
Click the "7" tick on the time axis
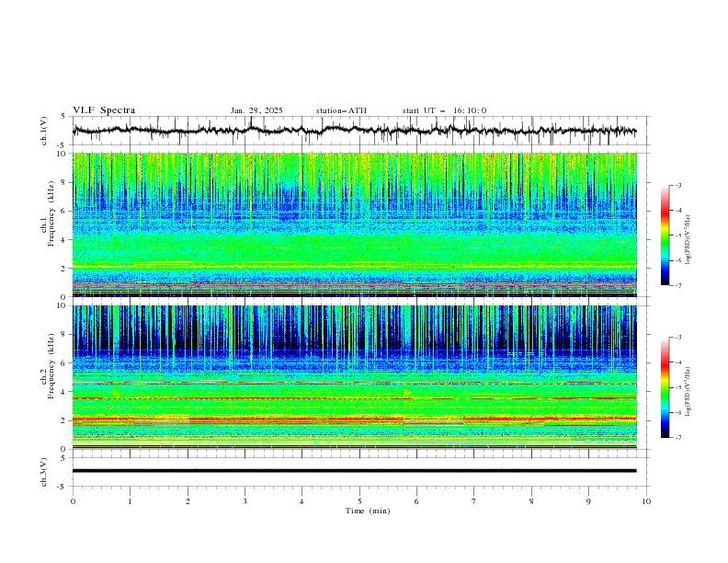pyautogui.click(x=474, y=501)
